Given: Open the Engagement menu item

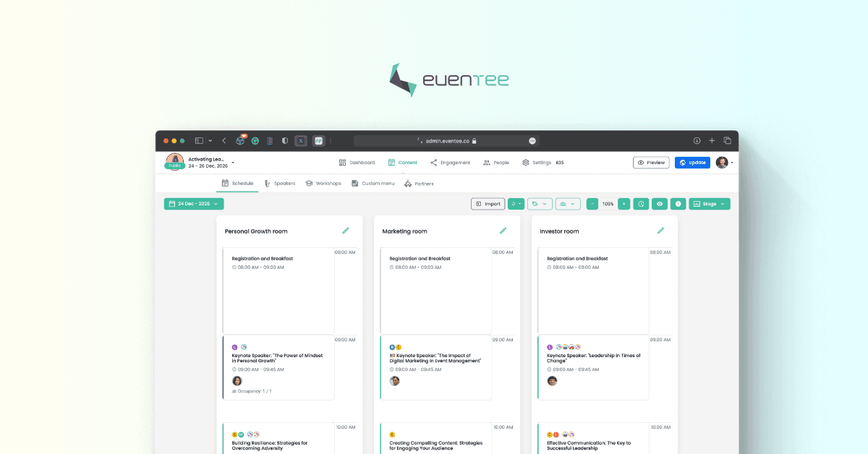Looking at the screenshot, I should [450, 163].
